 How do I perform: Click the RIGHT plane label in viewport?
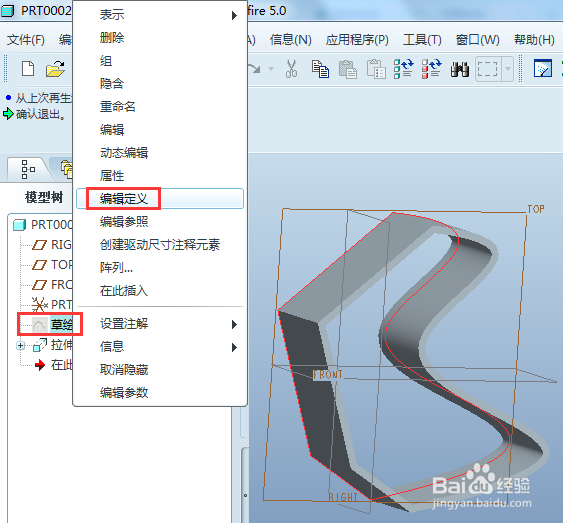(x=343, y=497)
